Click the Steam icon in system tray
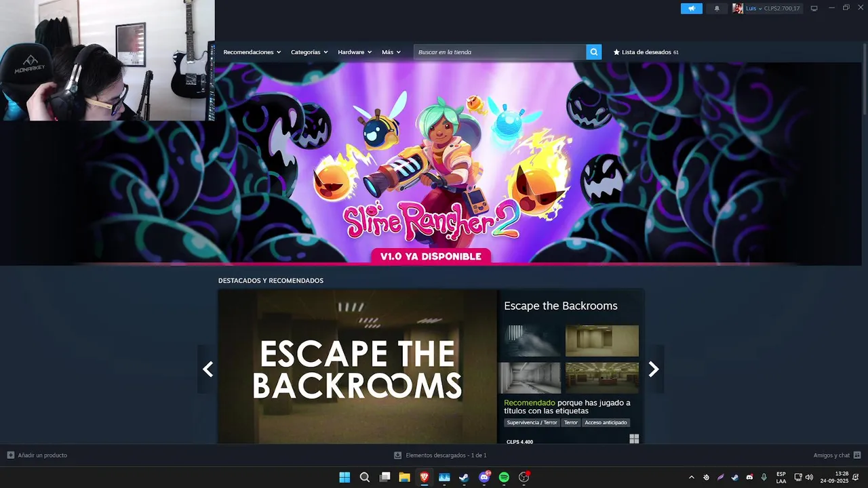The image size is (868, 488). [x=735, y=477]
